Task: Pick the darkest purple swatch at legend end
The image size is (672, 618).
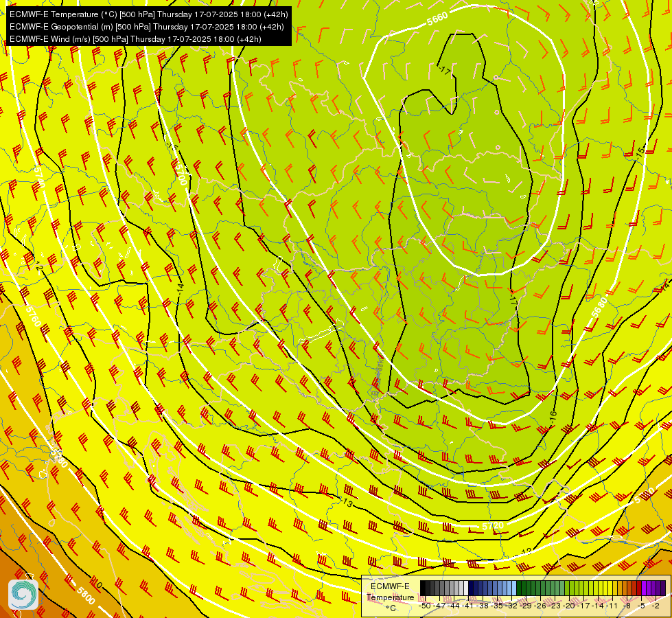Action: tap(664, 588)
